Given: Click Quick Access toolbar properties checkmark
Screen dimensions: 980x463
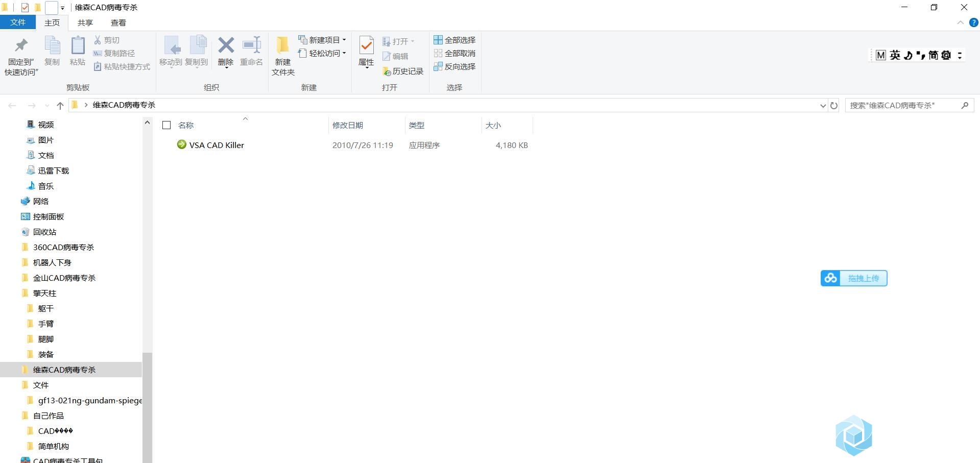Looking at the screenshot, I should coord(25,8).
